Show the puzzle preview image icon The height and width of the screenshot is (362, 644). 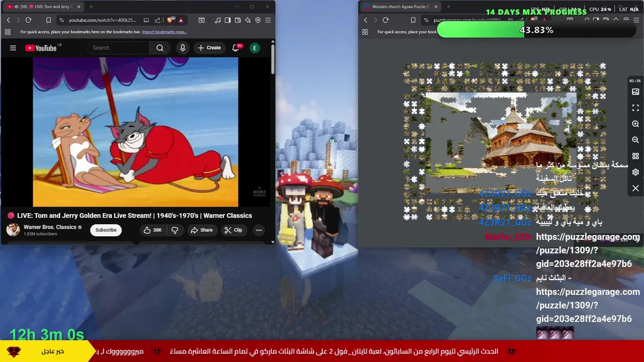(x=635, y=92)
